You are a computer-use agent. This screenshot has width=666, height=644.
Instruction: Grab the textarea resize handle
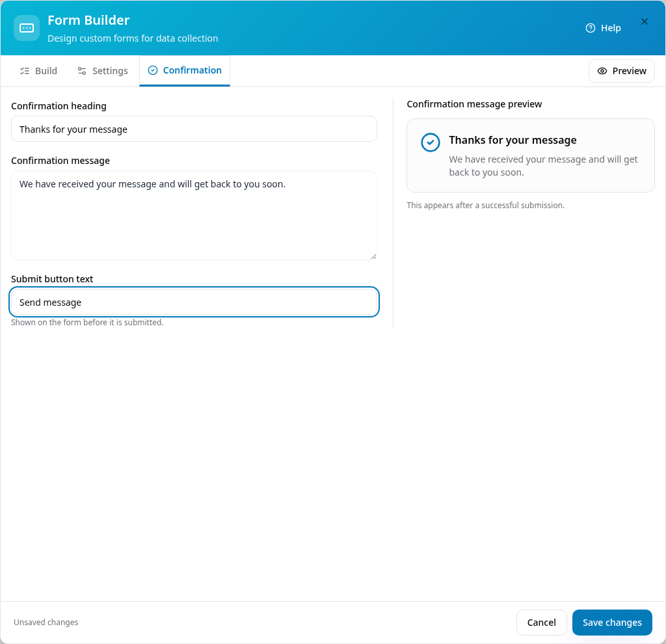tap(373, 256)
